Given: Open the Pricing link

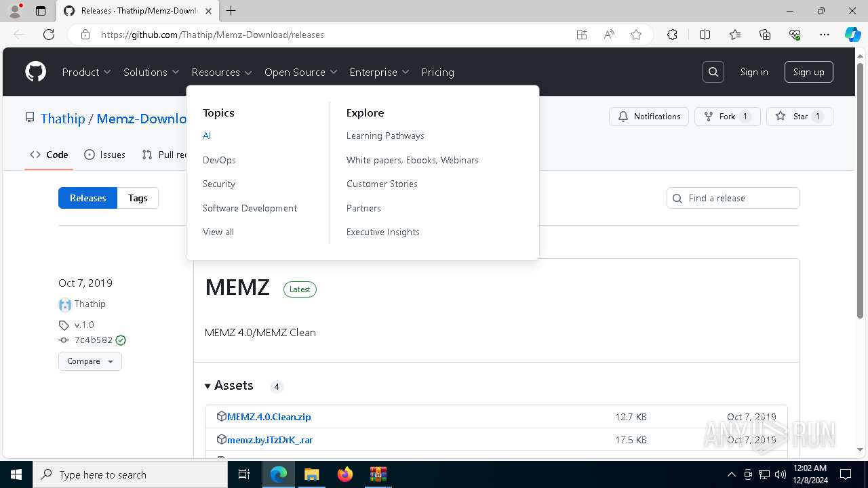Looking at the screenshot, I should coord(437,72).
